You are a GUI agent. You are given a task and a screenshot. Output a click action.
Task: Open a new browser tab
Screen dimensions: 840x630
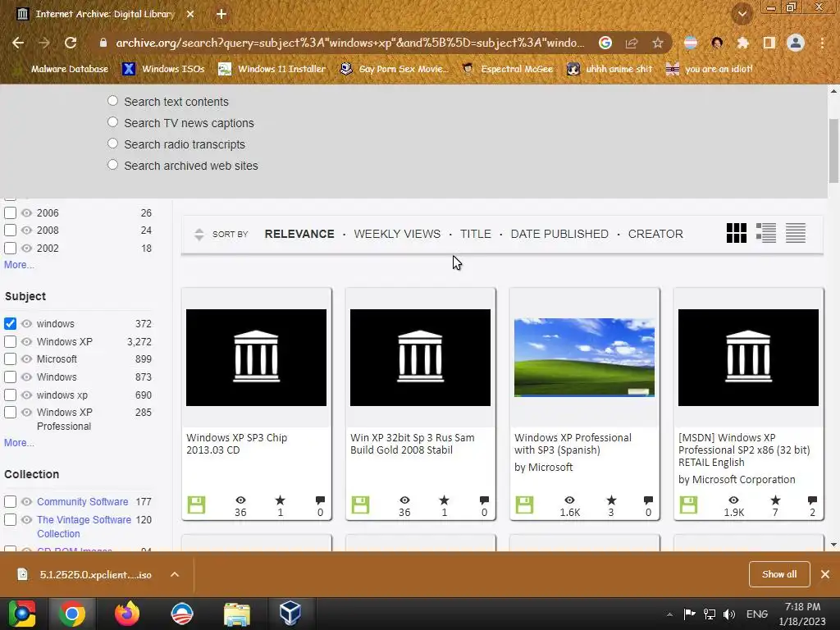pos(221,14)
